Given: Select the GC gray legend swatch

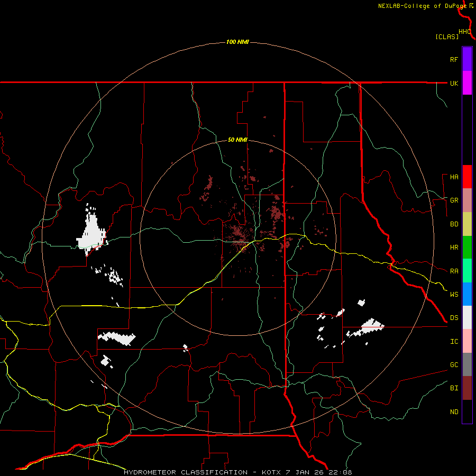Looking at the screenshot, I should point(467,364).
